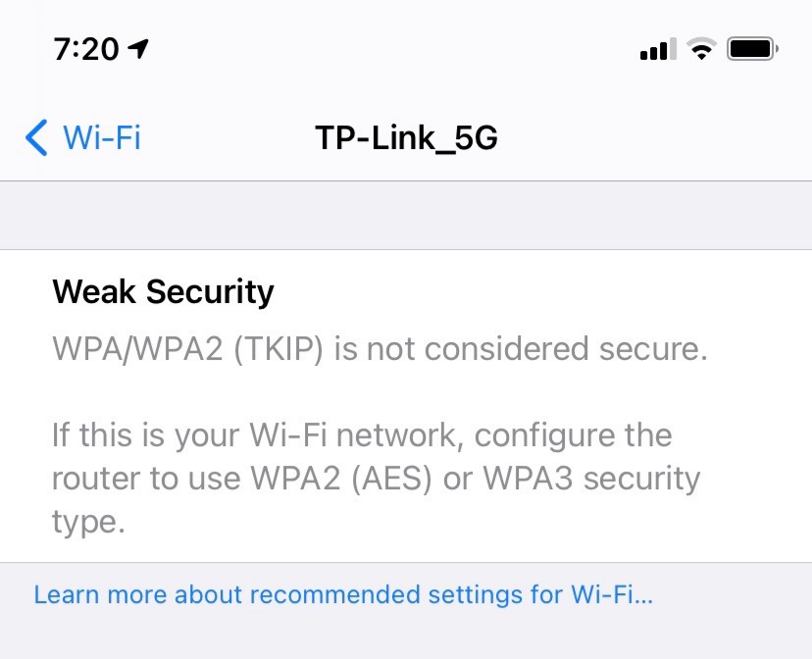The image size is (812, 659).
Task: Open Learn more about recommended settings link
Action: coord(343,594)
